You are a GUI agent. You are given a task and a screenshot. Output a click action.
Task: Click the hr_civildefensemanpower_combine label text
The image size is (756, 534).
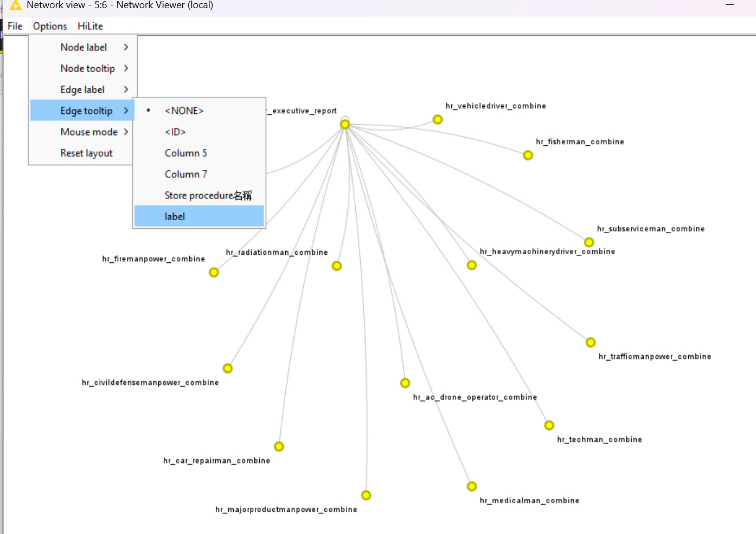(150, 382)
